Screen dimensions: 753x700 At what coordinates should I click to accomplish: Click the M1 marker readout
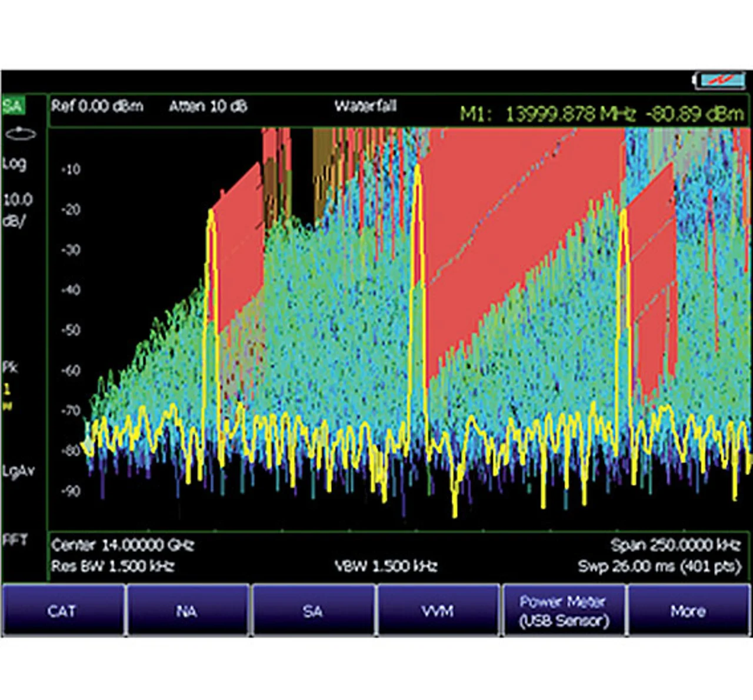click(601, 113)
